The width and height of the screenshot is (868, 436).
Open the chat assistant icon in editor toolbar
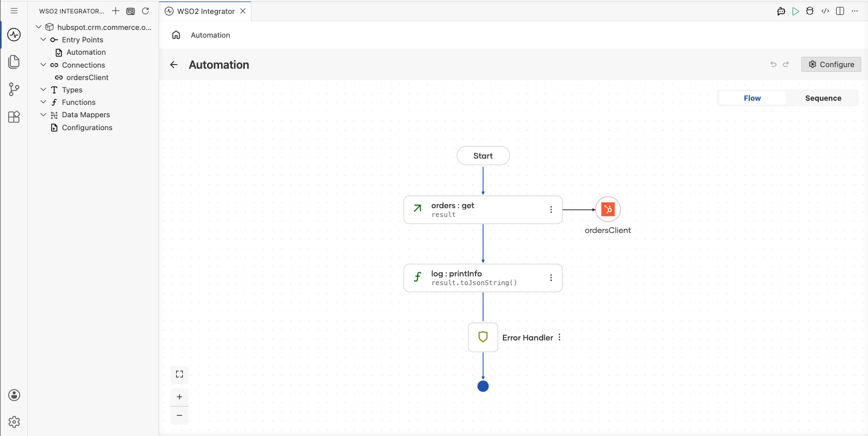click(781, 11)
